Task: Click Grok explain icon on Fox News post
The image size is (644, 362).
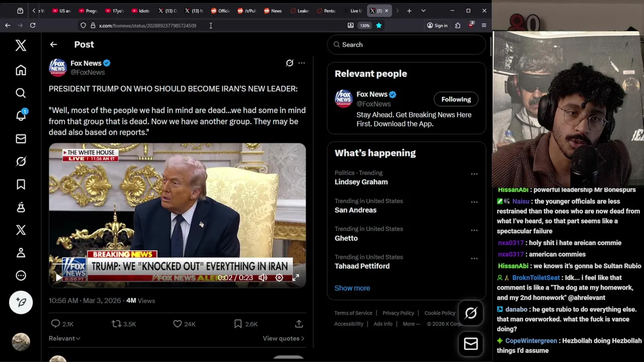Action: [x=289, y=63]
